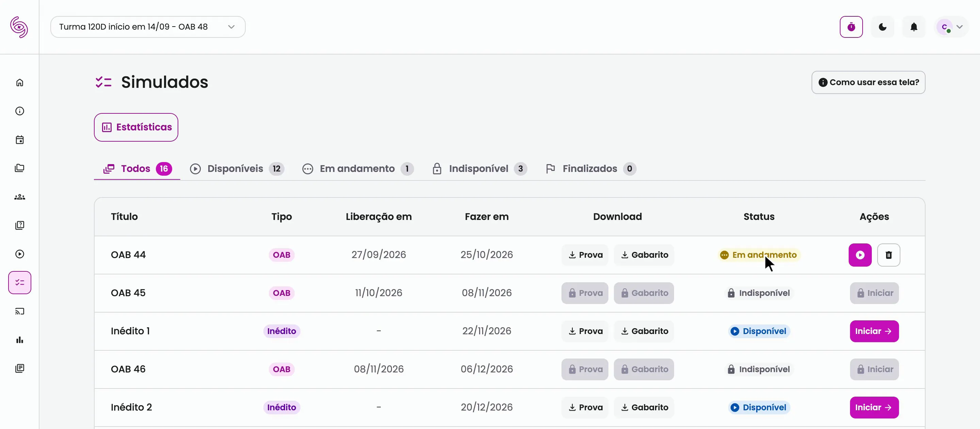Open the stopwatch timer in header
The width and height of the screenshot is (980, 429).
(x=851, y=27)
